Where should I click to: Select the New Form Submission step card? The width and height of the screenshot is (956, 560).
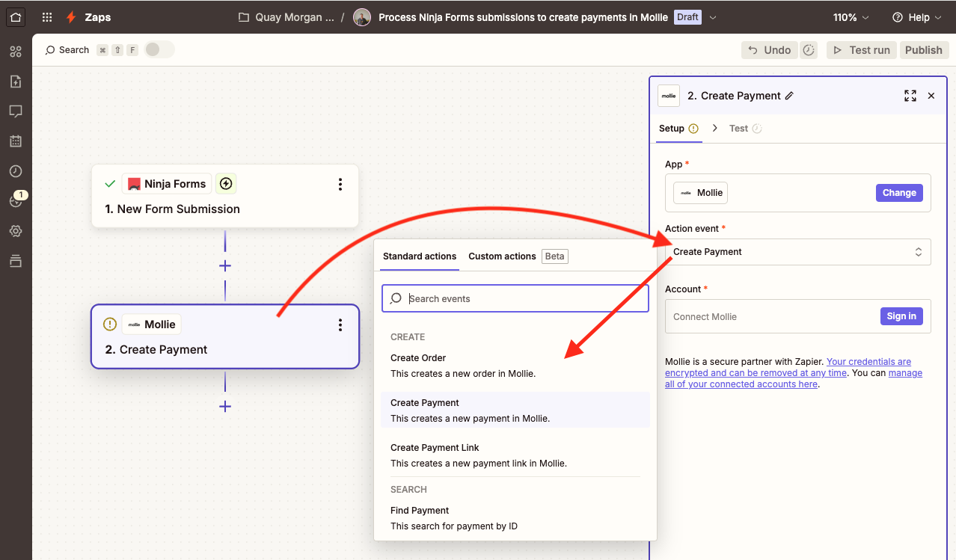(225, 196)
